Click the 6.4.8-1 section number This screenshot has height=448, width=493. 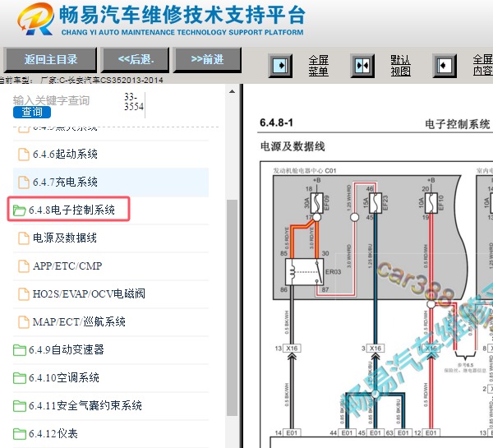[276, 122]
